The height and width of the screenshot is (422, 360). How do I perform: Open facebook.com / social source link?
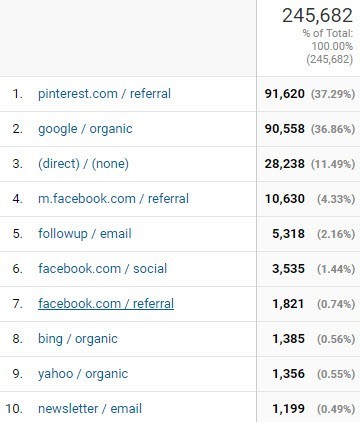click(x=102, y=269)
